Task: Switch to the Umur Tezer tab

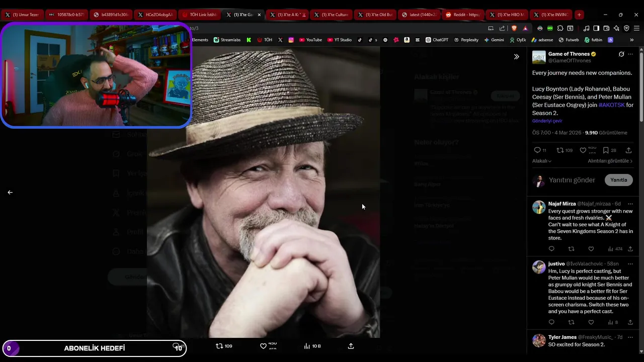Action: pyautogui.click(x=22, y=15)
